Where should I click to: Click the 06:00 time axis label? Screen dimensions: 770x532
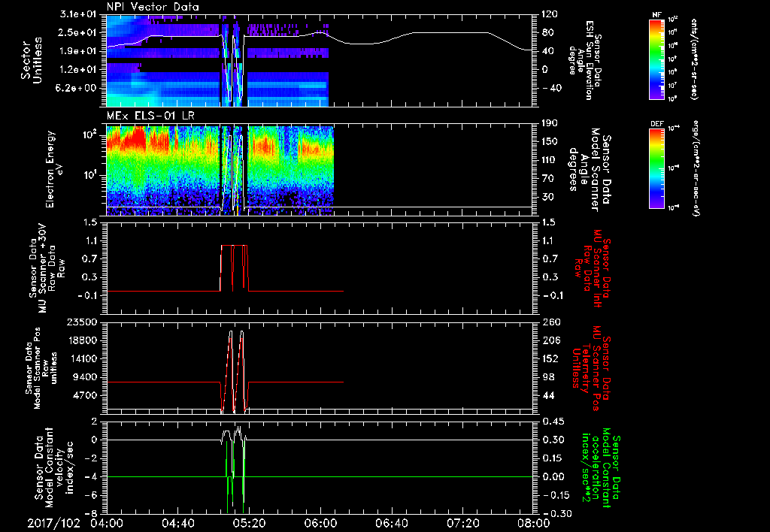coord(320,523)
